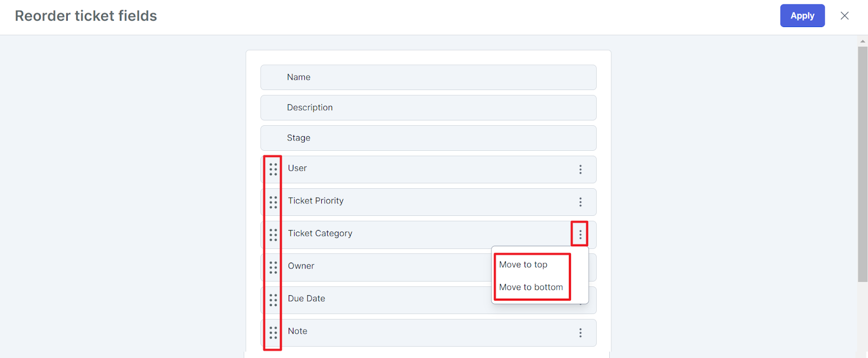Screen dimensions: 868x358
Task: Click the vertical scrollbar thumb
Action: click(x=863, y=164)
